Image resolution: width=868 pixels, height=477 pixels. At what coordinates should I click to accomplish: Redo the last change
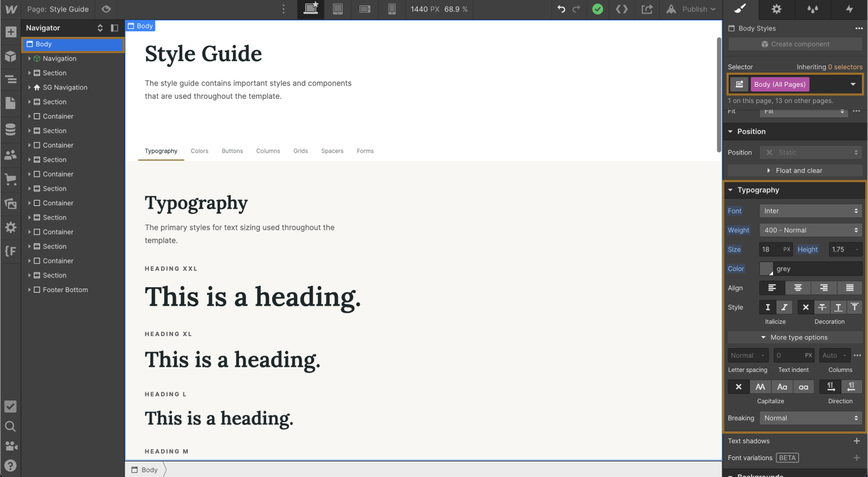coord(576,9)
